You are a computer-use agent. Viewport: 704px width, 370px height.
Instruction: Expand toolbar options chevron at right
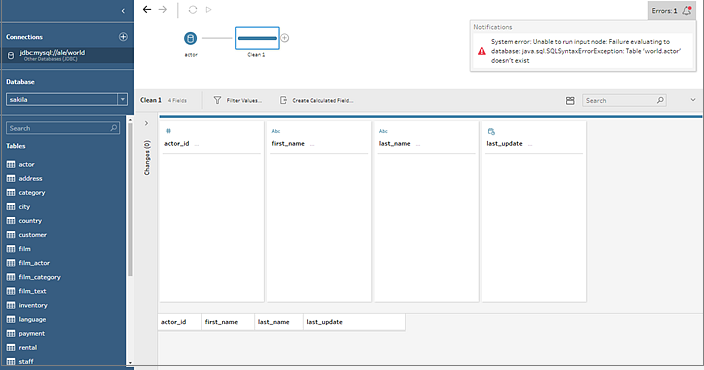[x=693, y=100]
